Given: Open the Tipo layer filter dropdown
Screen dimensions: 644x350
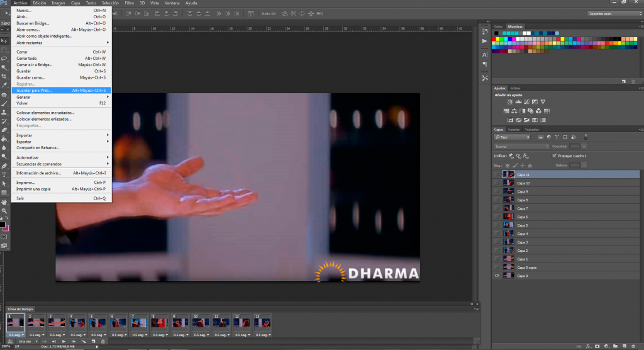Looking at the screenshot, I should [512, 137].
